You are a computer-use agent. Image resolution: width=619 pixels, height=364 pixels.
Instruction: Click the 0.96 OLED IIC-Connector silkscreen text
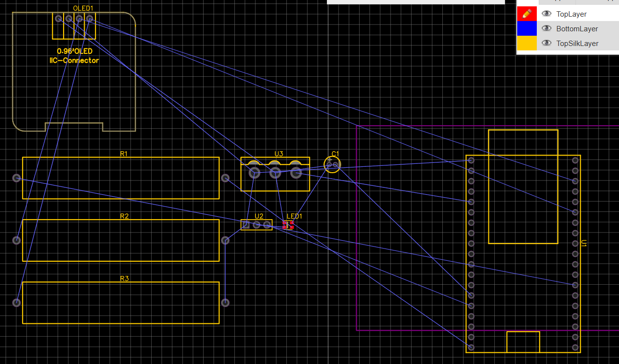(x=74, y=56)
